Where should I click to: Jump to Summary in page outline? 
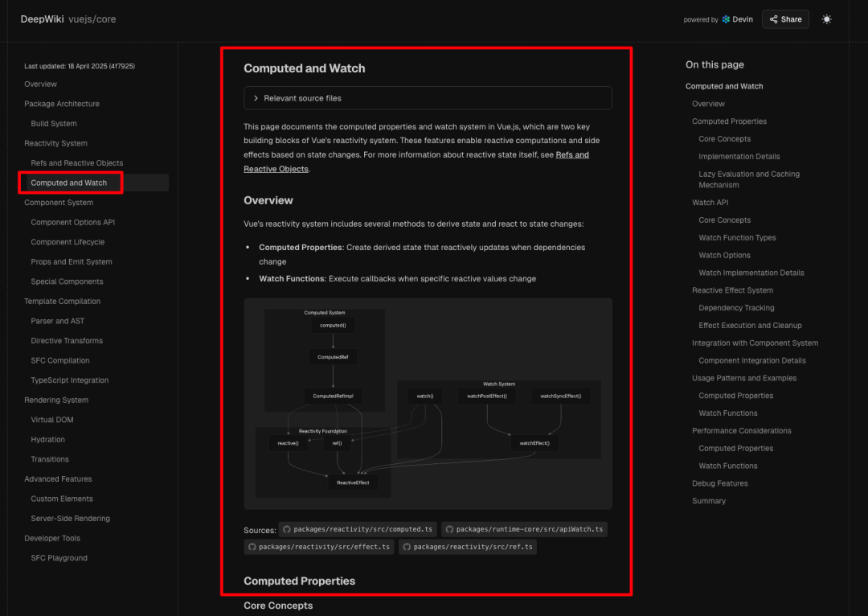pos(709,501)
